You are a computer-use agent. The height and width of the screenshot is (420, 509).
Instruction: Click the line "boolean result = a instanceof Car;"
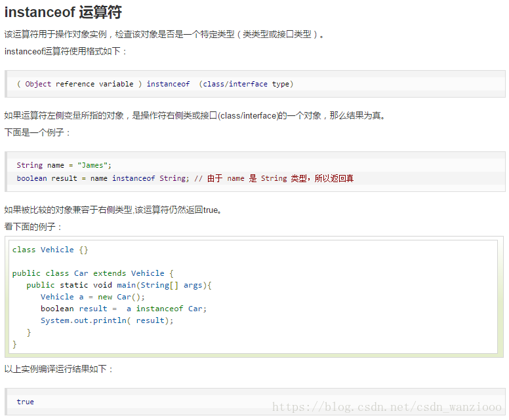(x=124, y=309)
